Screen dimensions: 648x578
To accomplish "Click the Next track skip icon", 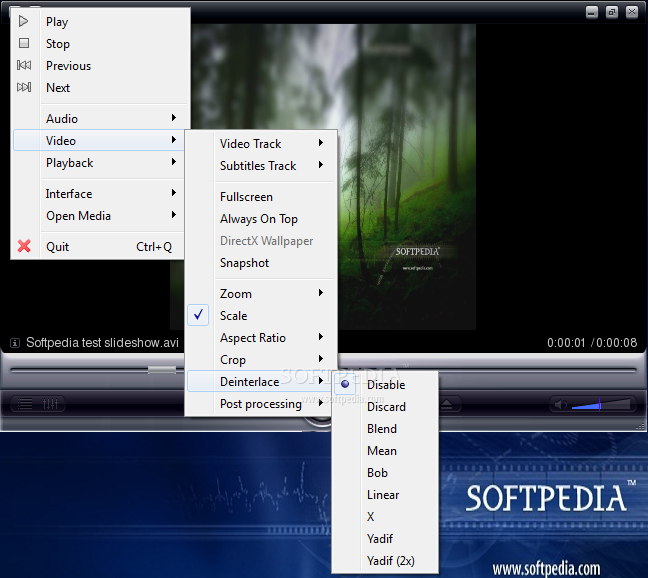I will [24, 87].
